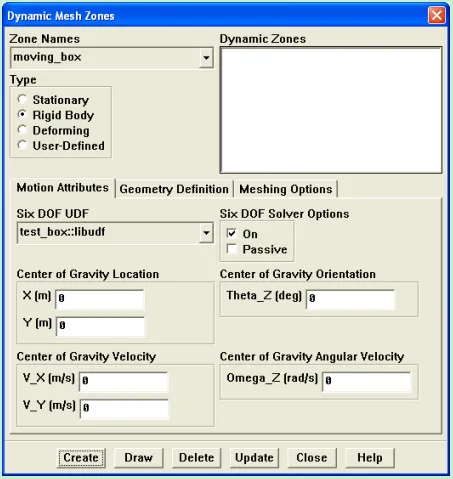Expand the Six DOF UDF dropdown arrow

206,233
